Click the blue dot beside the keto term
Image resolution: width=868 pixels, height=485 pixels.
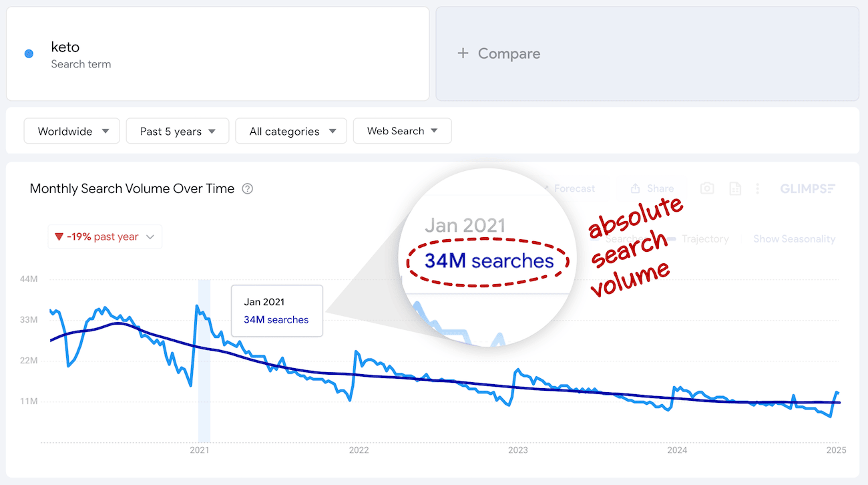click(29, 54)
